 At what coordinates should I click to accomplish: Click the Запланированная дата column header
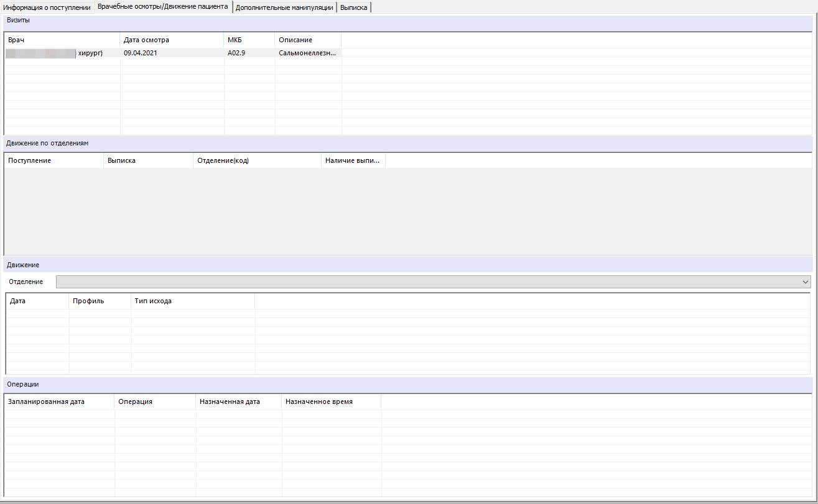pyautogui.click(x=59, y=401)
